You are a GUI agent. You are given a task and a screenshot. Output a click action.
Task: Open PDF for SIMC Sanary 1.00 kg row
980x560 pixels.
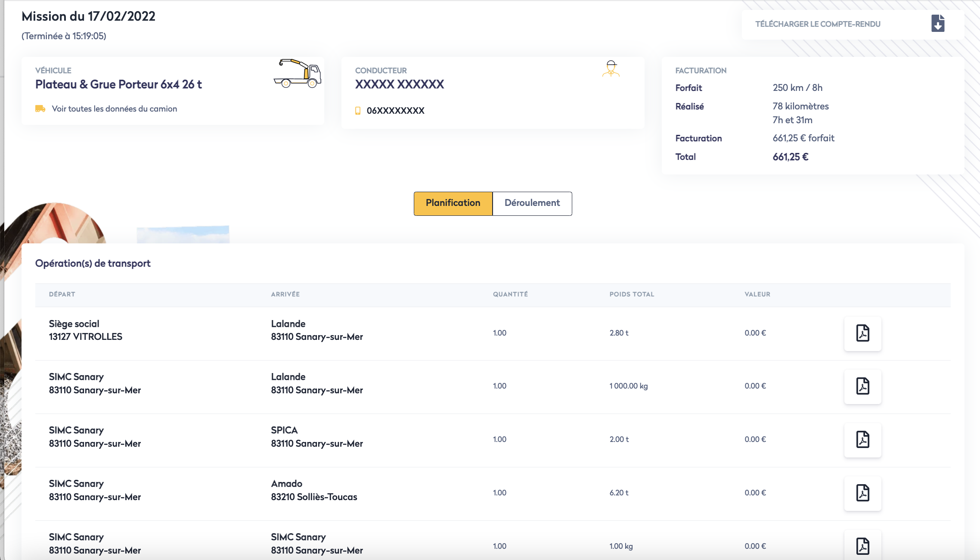pyautogui.click(x=862, y=546)
